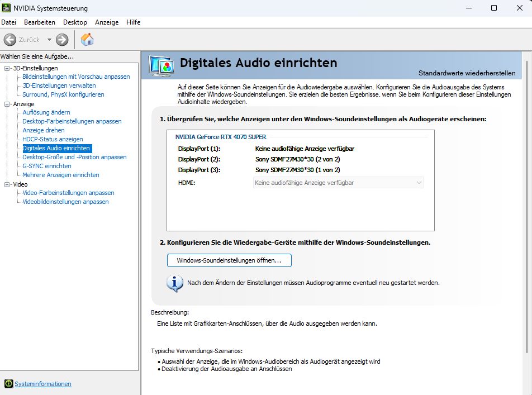Screen dimensions: 532x395
Task: Open the Anzeige menu
Action: (107, 22)
